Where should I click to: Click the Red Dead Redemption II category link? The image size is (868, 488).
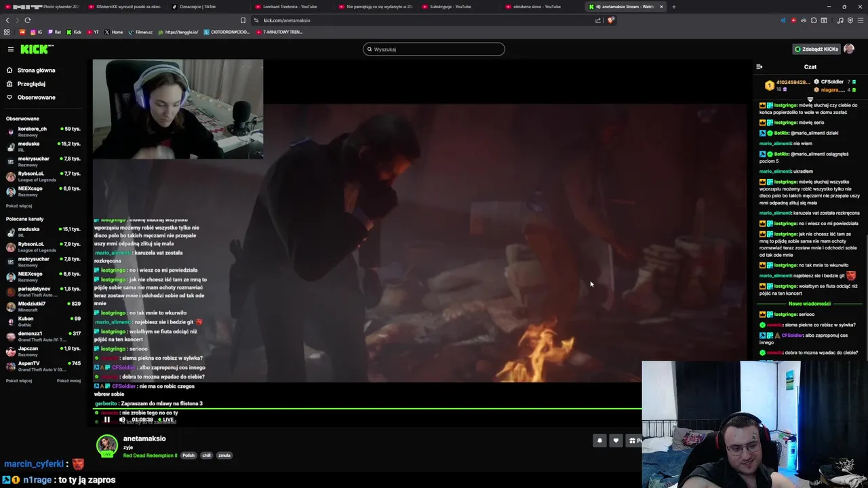pos(150,455)
